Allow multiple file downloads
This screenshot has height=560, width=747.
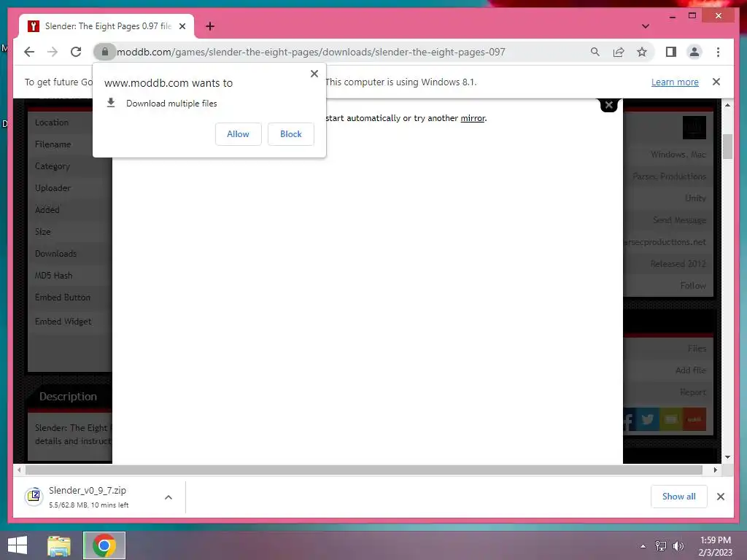tap(239, 134)
